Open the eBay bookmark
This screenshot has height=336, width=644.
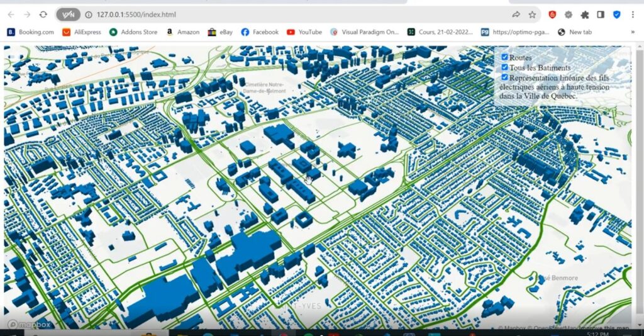(220, 32)
